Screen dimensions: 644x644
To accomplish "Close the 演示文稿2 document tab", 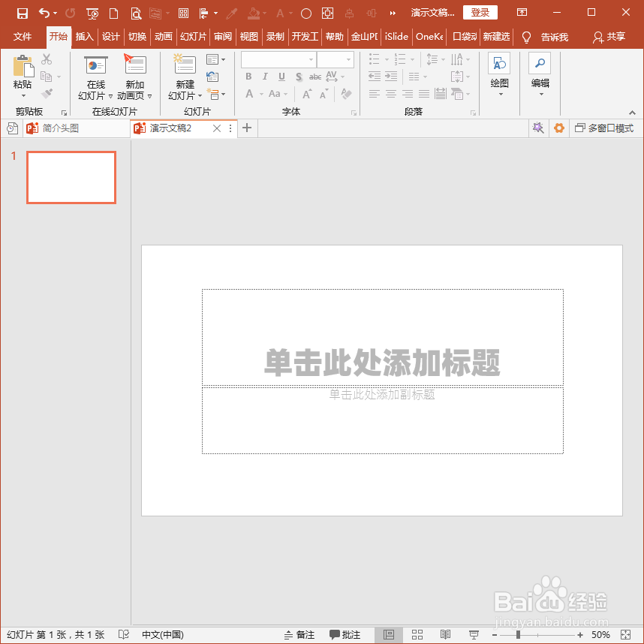I will pyautogui.click(x=216, y=128).
